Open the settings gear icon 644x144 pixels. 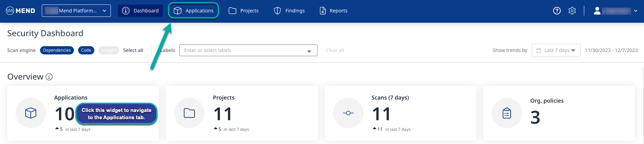click(x=572, y=11)
